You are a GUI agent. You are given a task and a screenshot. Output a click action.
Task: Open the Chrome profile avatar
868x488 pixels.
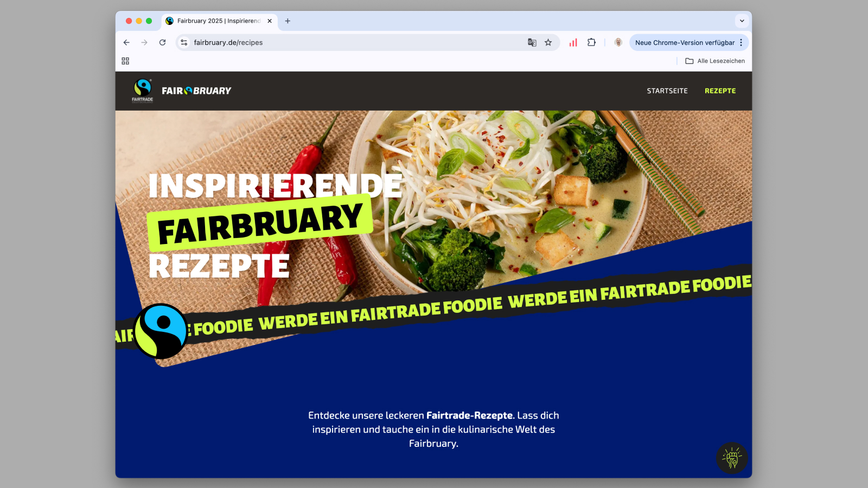click(x=618, y=42)
